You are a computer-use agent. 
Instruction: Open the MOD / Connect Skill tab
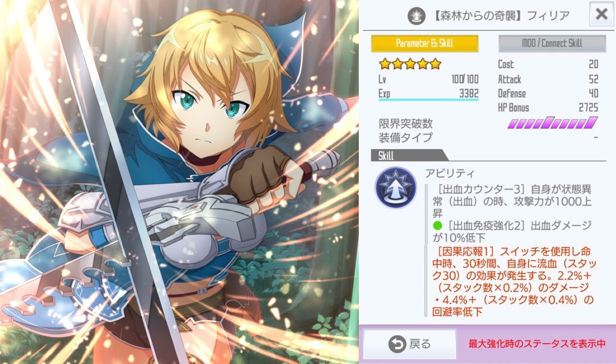[x=552, y=43]
